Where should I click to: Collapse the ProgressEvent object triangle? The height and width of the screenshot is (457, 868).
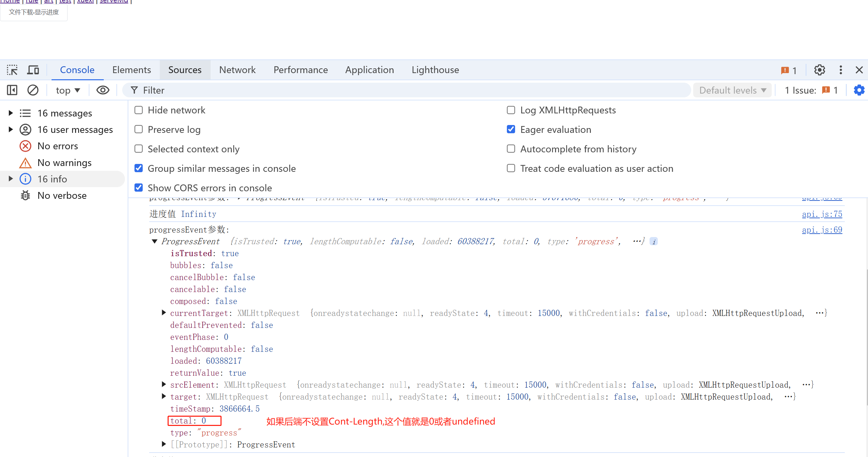pyautogui.click(x=155, y=241)
